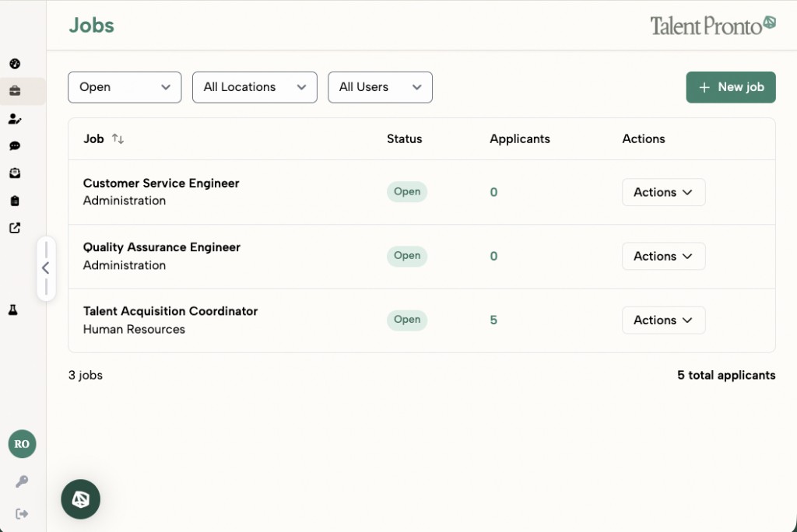View 5 applicants for Talent Acquisition Coordinator

coord(493,320)
